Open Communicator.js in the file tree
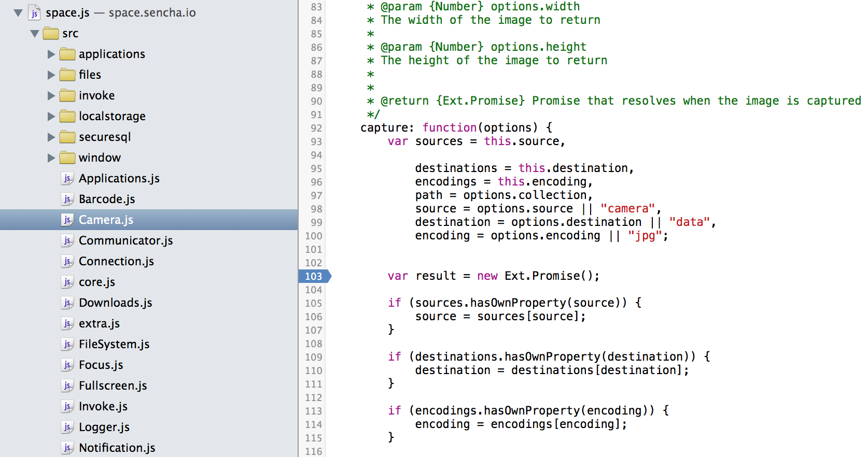The height and width of the screenshot is (457, 868). (126, 241)
